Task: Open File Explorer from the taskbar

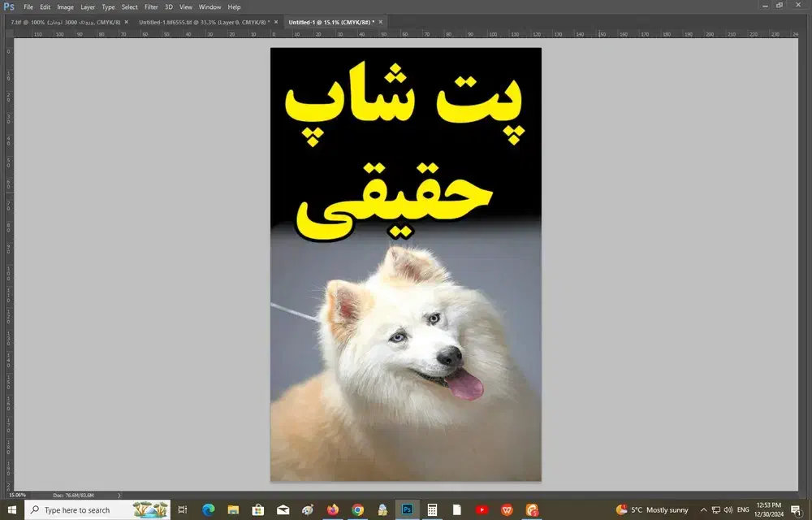Action: [233, 509]
